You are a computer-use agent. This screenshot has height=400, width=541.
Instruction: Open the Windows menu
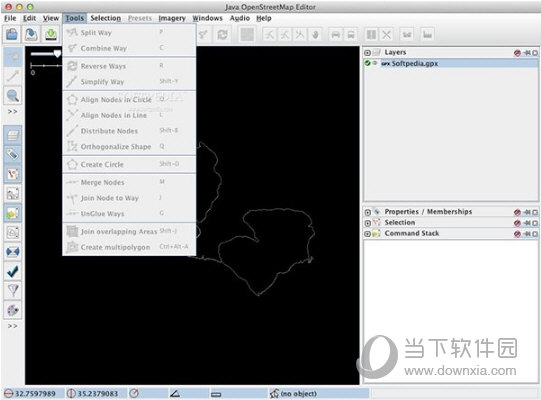coord(207,18)
